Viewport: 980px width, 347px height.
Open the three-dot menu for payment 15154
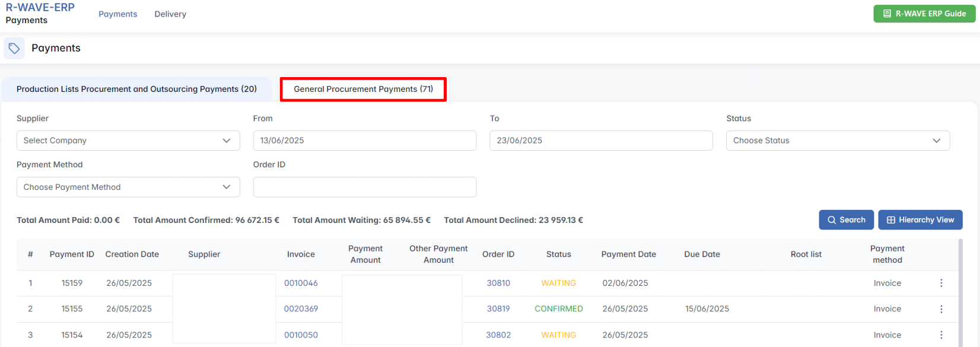[941, 335]
